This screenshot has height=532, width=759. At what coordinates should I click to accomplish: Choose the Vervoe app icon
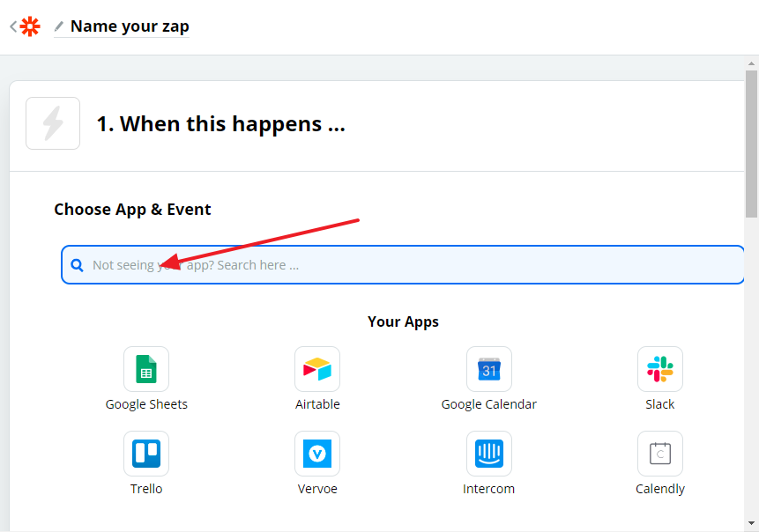click(317, 454)
